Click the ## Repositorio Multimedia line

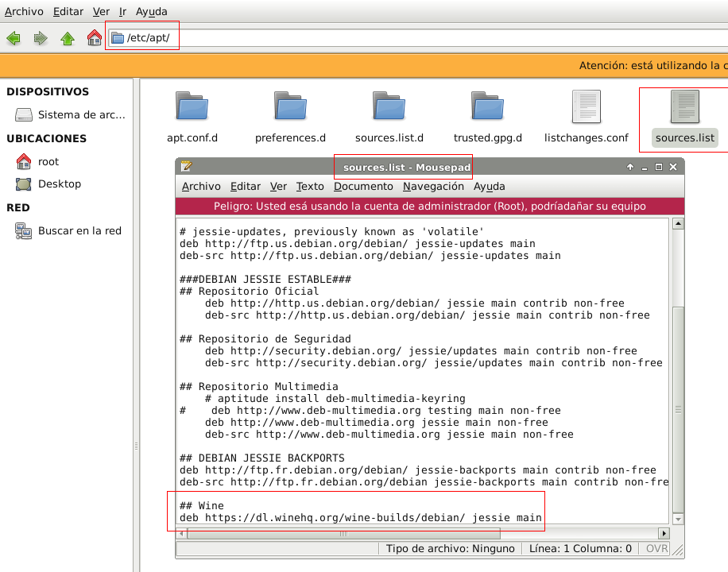pos(259,387)
